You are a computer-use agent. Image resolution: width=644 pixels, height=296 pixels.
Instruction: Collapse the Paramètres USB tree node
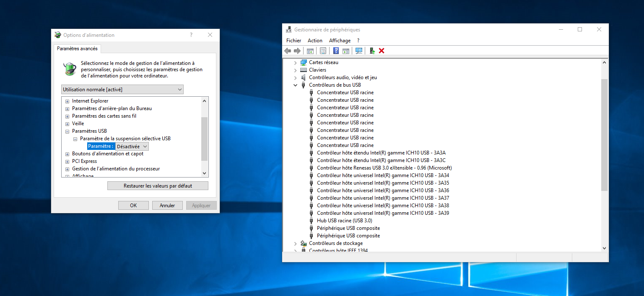[67, 131]
